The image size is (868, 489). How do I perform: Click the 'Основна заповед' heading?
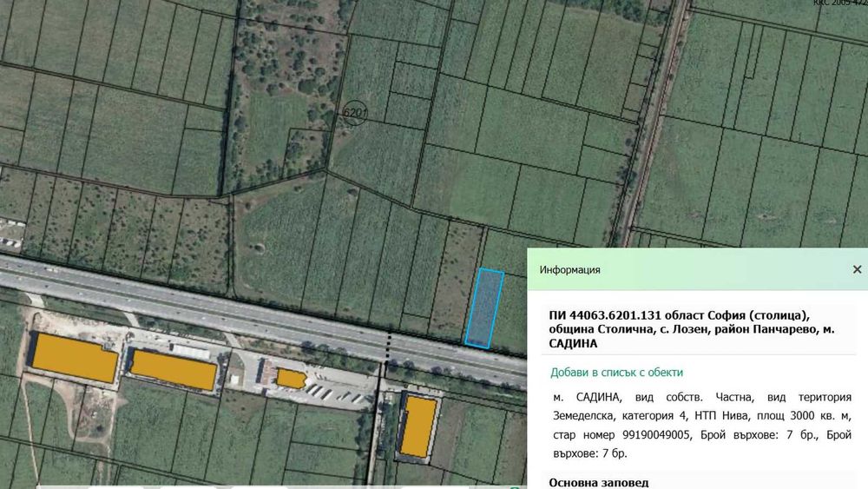click(598, 482)
